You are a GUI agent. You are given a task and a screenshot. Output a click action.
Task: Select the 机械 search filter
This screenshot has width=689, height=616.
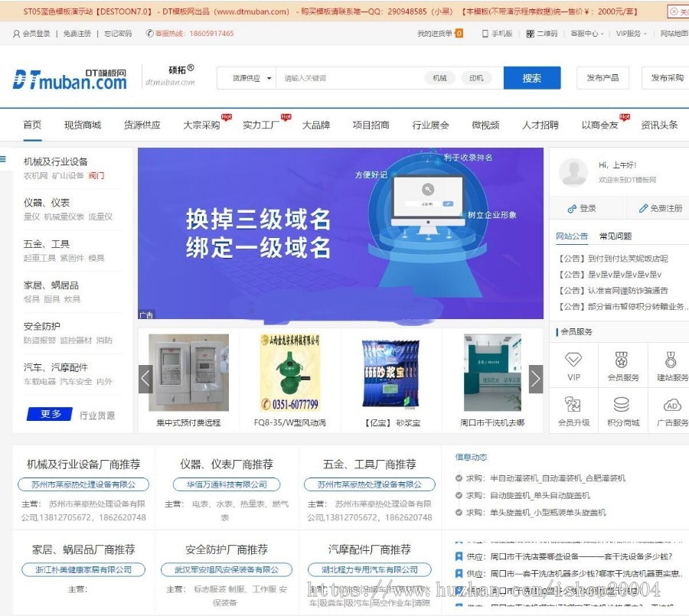click(440, 77)
